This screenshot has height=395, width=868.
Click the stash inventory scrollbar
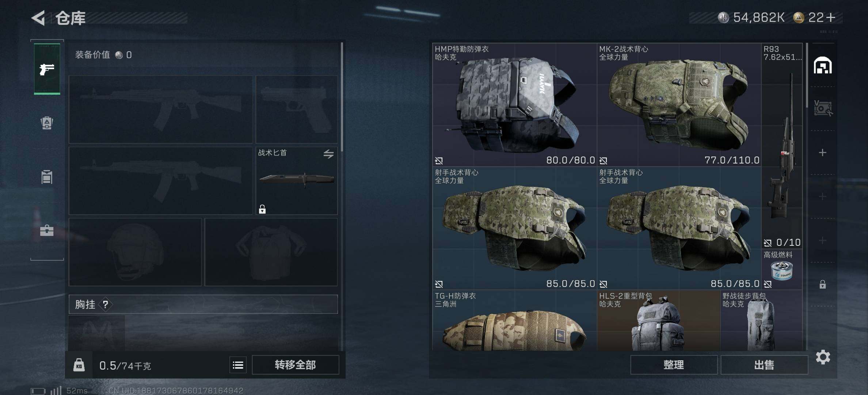pos(807,75)
